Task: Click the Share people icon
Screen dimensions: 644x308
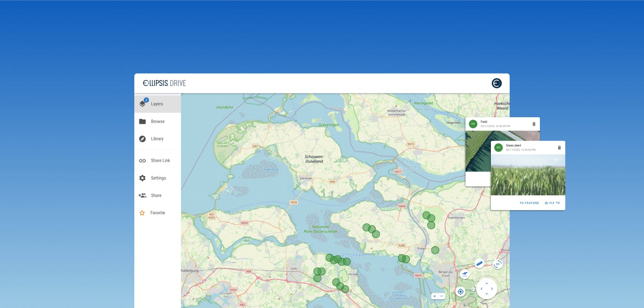Action: pyautogui.click(x=143, y=195)
